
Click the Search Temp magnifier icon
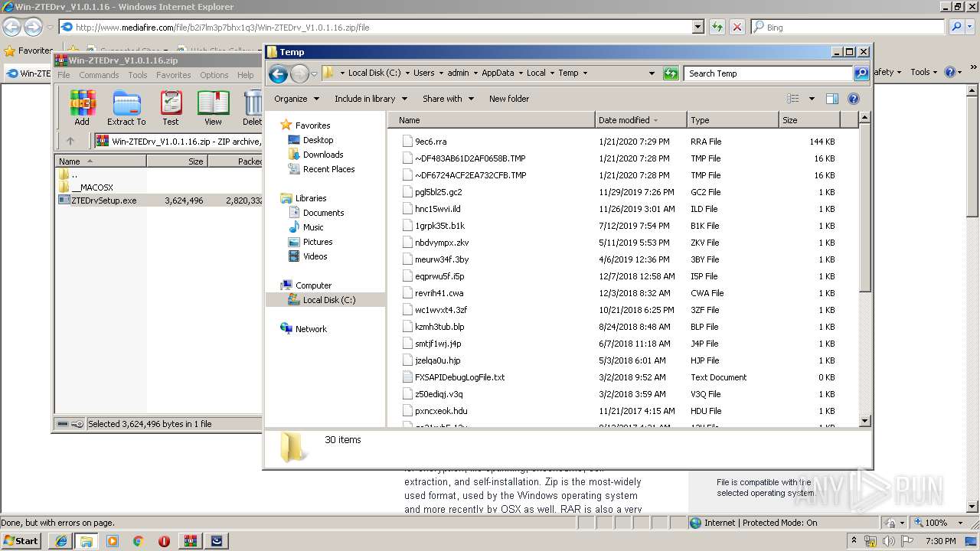click(861, 73)
